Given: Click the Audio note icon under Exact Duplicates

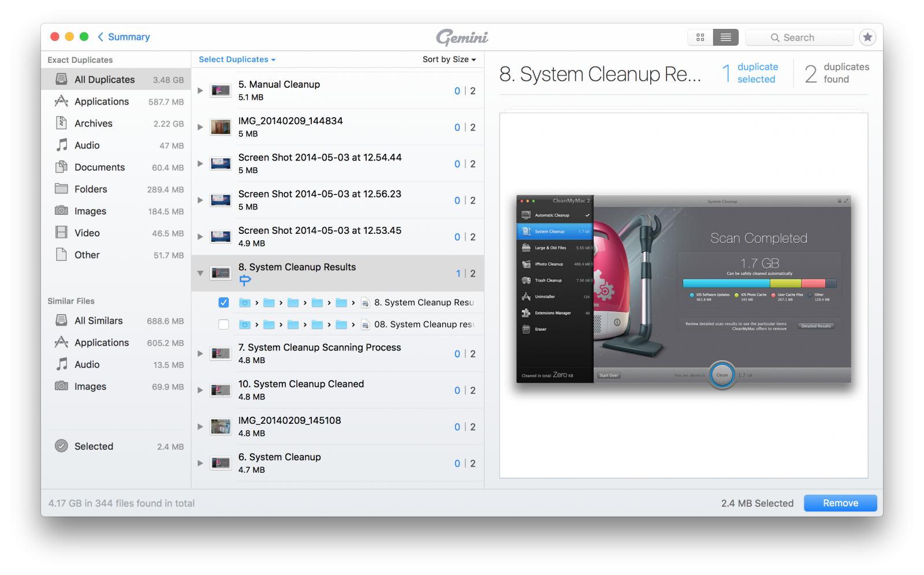Looking at the screenshot, I should (61, 145).
